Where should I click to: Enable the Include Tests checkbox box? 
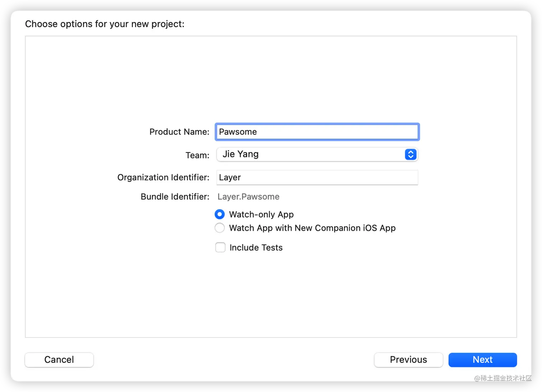[x=220, y=248]
